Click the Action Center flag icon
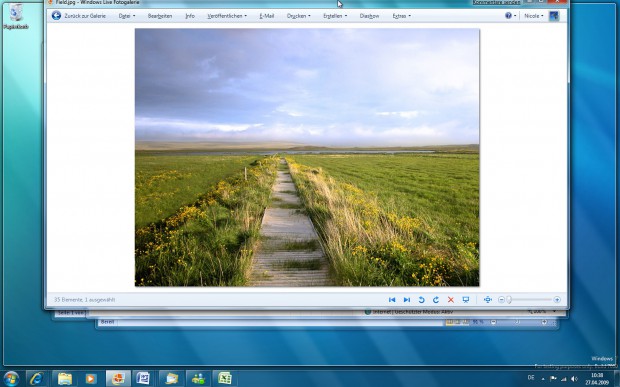Viewport: 620px width, 387px height. [553, 379]
